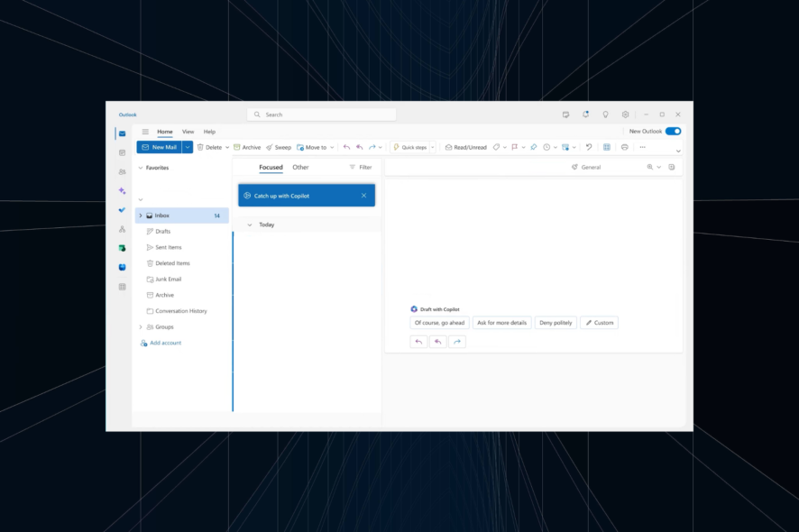This screenshot has width=799, height=532.
Task: Click inside the Search field
Action: (321, 114)
